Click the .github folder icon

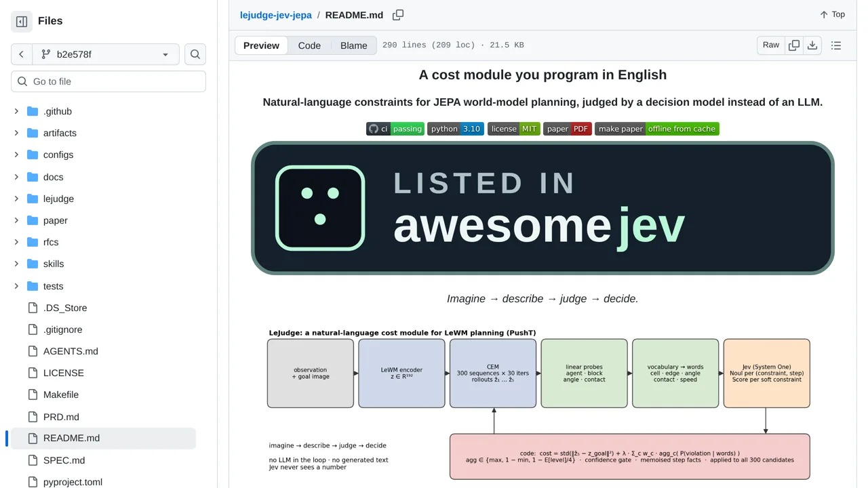pyautogui.click(x=33, y=111)
